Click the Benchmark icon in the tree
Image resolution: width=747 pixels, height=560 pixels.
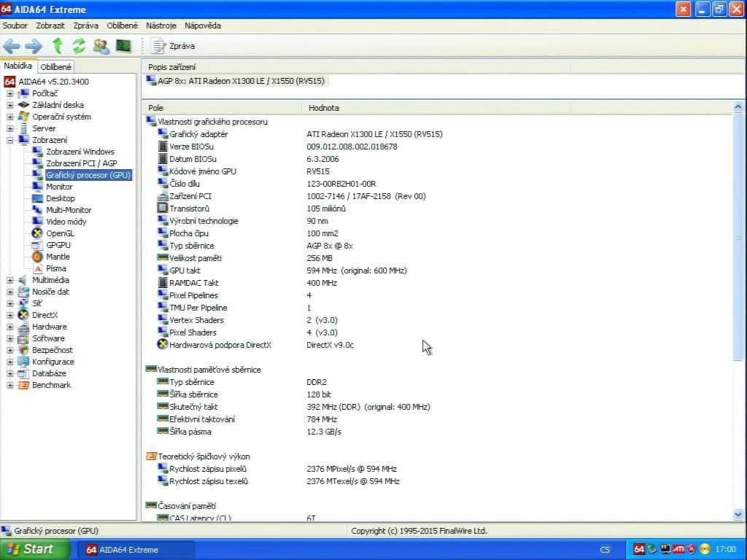point(23,385)
